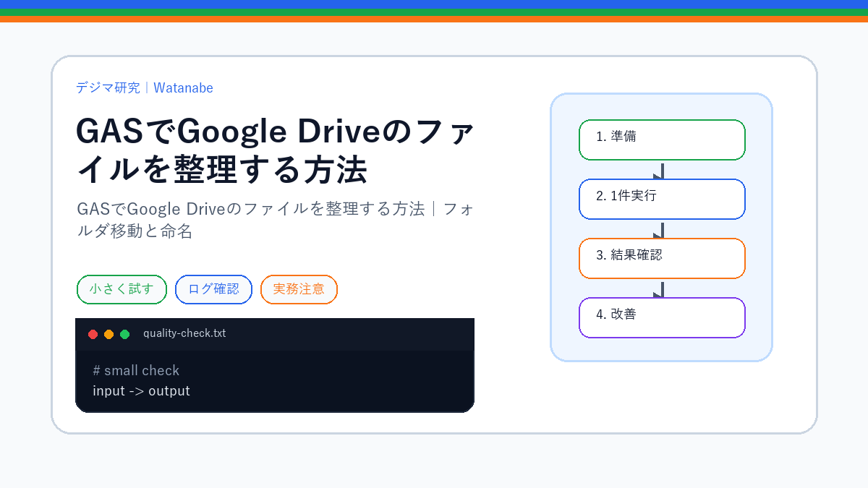
Task: Click the step box 3. 結果確認
Action: 662,258
